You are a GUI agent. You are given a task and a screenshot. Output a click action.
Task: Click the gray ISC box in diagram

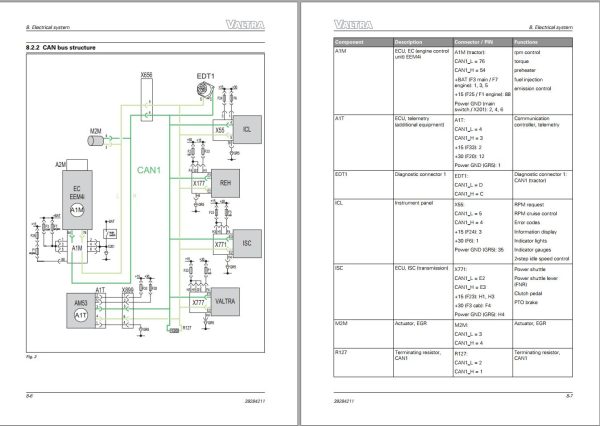click(247, 243)
